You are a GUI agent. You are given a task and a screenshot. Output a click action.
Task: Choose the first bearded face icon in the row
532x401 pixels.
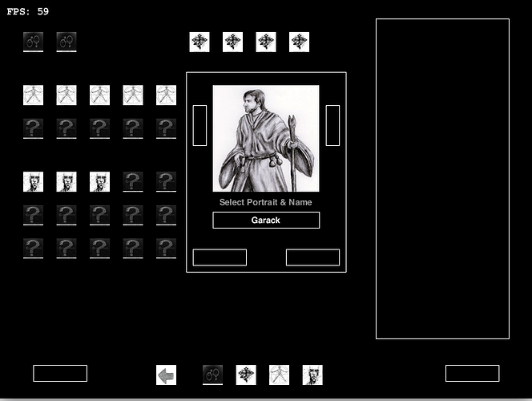point(34,182)
